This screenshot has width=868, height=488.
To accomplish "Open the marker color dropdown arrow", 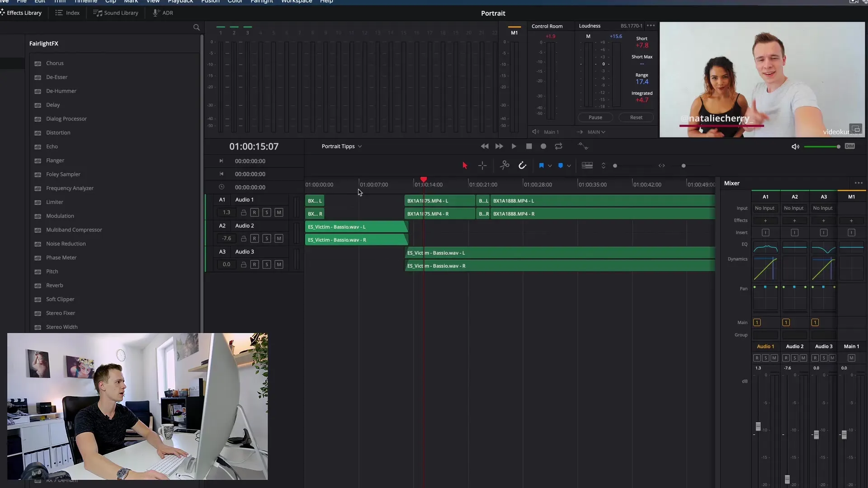I will [569, 166].
